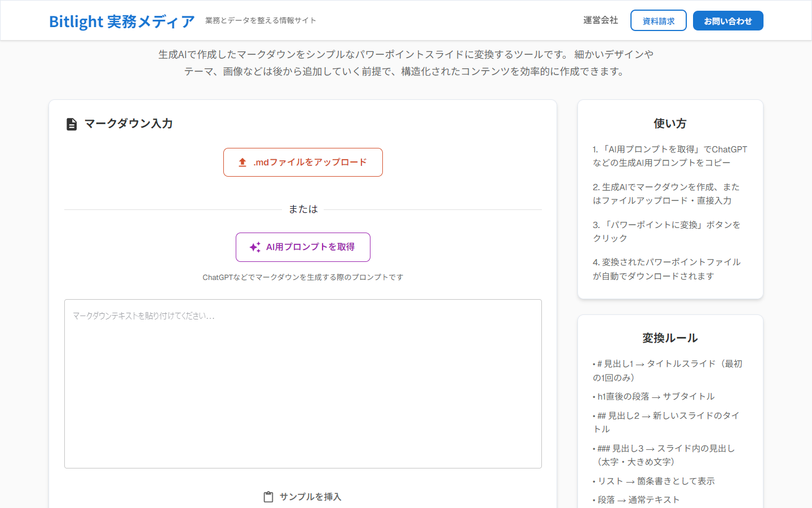Click the お問い合わせ button
The height and width of the screenshot is (508, 812).
(x=728, y=21)
